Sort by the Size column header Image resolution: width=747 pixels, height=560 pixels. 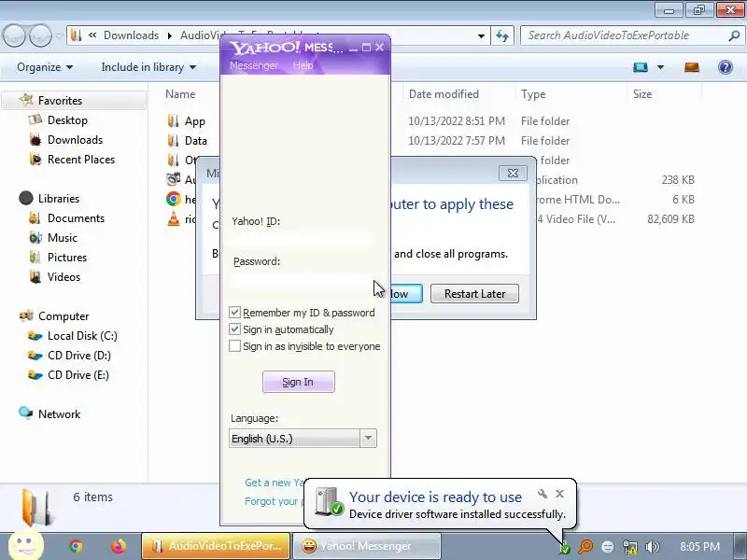point(641,94)
